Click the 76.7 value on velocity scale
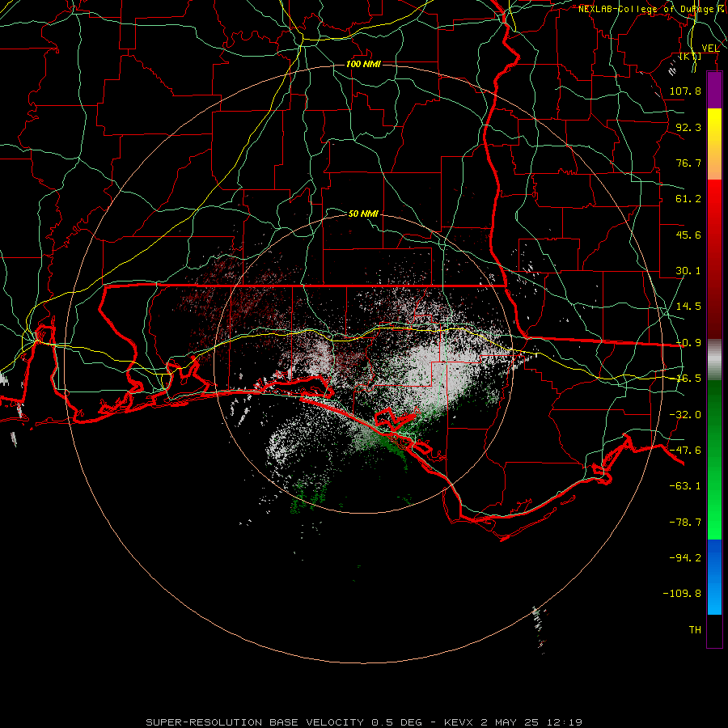This screenshot has height=728, width=728. pos(688,163)
